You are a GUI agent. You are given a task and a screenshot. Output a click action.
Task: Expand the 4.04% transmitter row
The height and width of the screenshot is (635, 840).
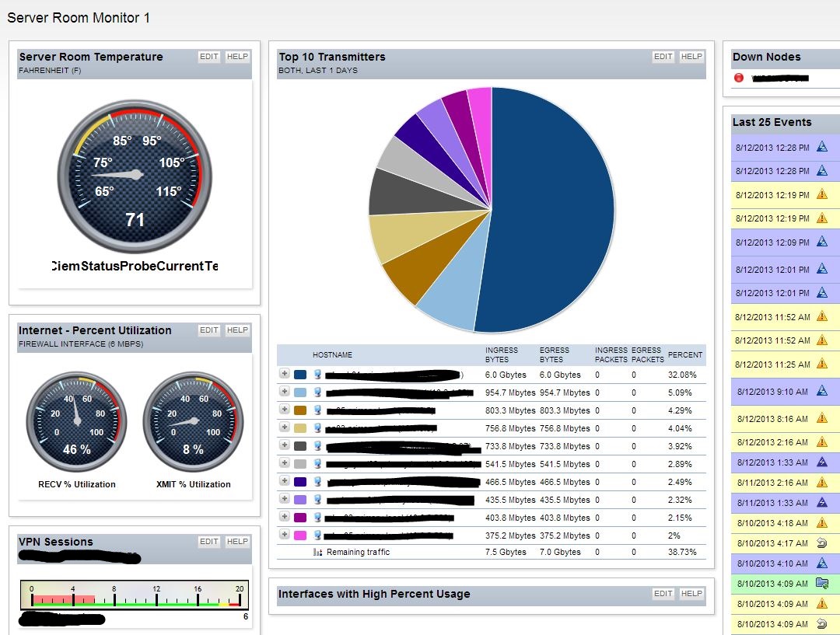click(285, 427)
